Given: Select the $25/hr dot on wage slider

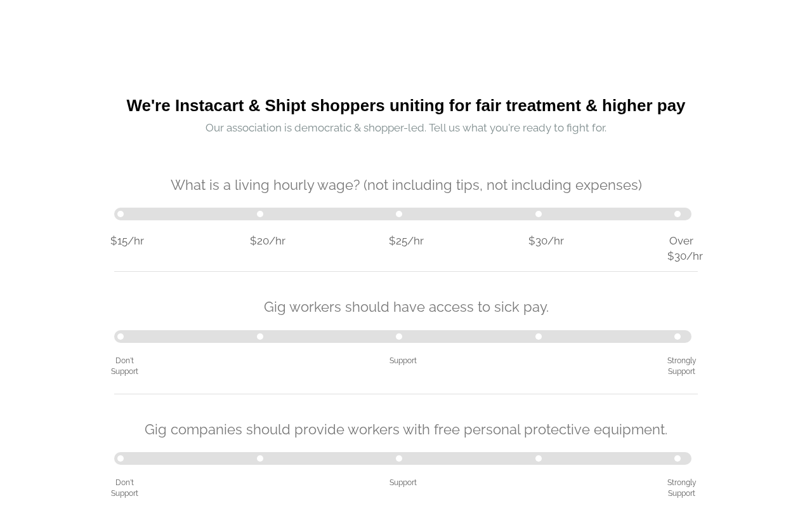Looking at the screenshot, I should pyautogui.click(x=399, y=214).
